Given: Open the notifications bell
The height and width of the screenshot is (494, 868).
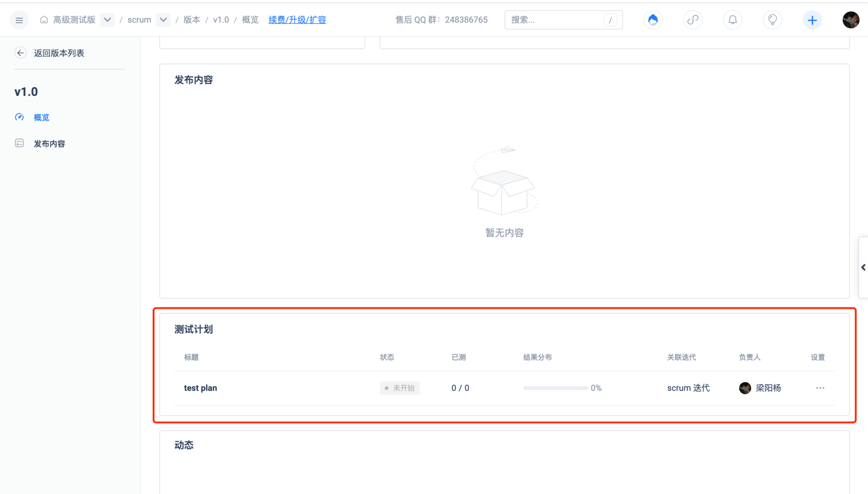Looking at the screenshot, I should pos(733,20).
